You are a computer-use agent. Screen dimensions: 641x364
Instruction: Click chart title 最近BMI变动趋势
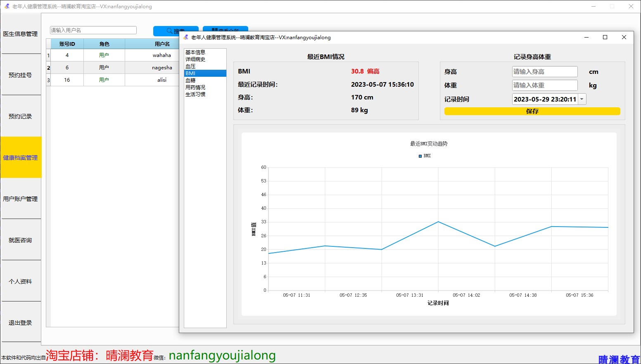pyautogui.click(x=429, y=144)
